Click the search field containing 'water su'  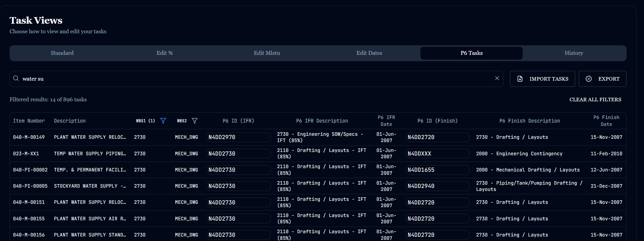[x=256, y=79]
